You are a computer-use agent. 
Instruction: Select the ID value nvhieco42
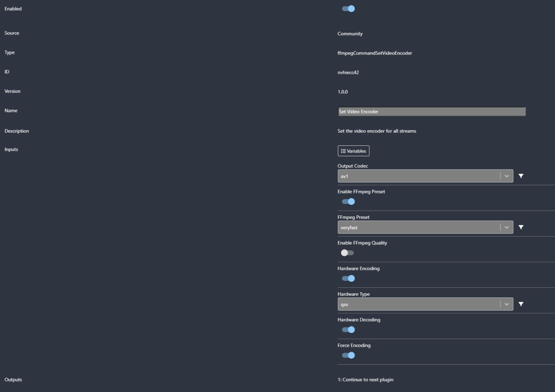[349, 73]
